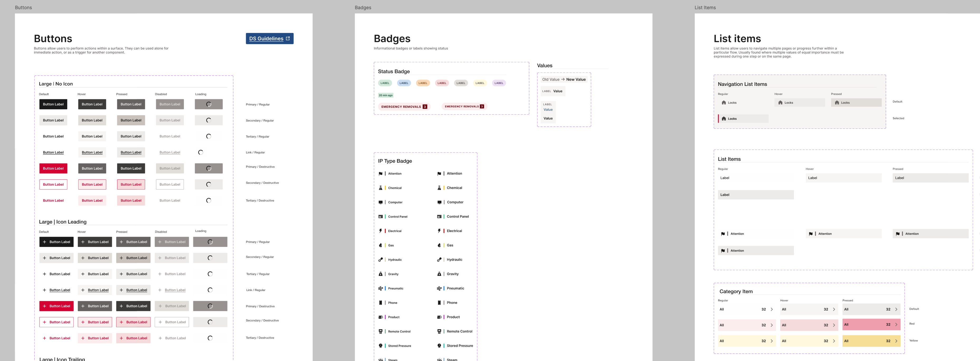Click the green LABEL status badge
This screenshot has width=980, height=361.
click(385, 83)
